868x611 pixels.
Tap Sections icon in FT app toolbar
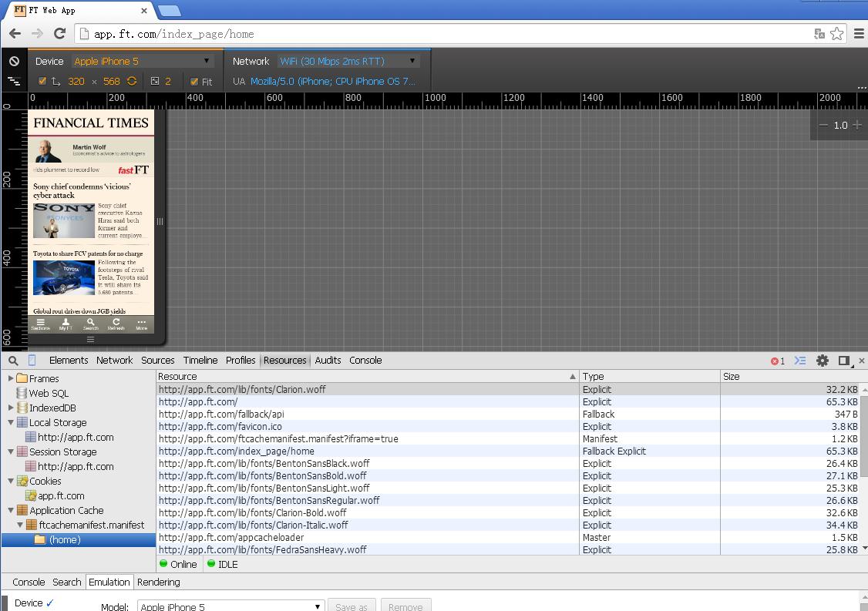pos(40,324)
